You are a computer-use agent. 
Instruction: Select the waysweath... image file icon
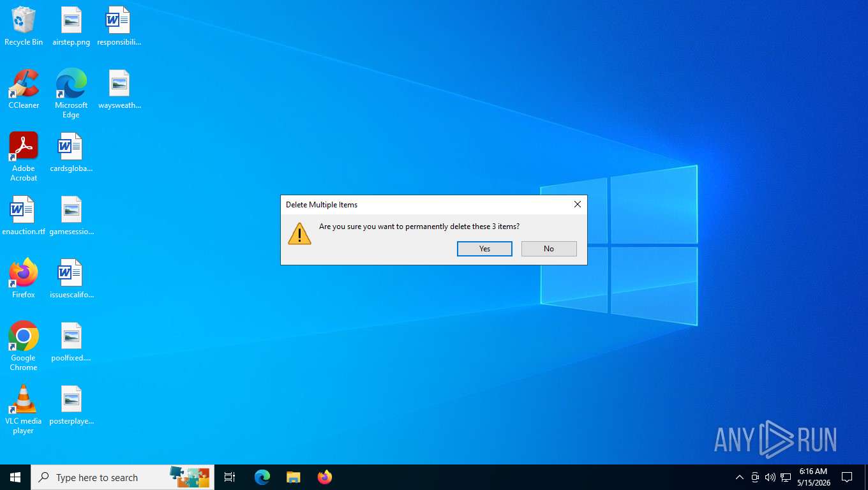pos(119,89)
